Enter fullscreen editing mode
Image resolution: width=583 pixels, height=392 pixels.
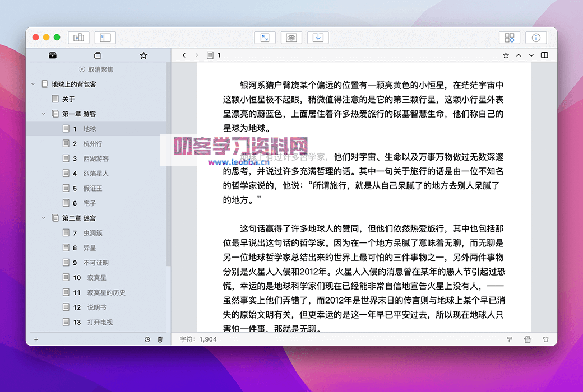tap(265, 38)
